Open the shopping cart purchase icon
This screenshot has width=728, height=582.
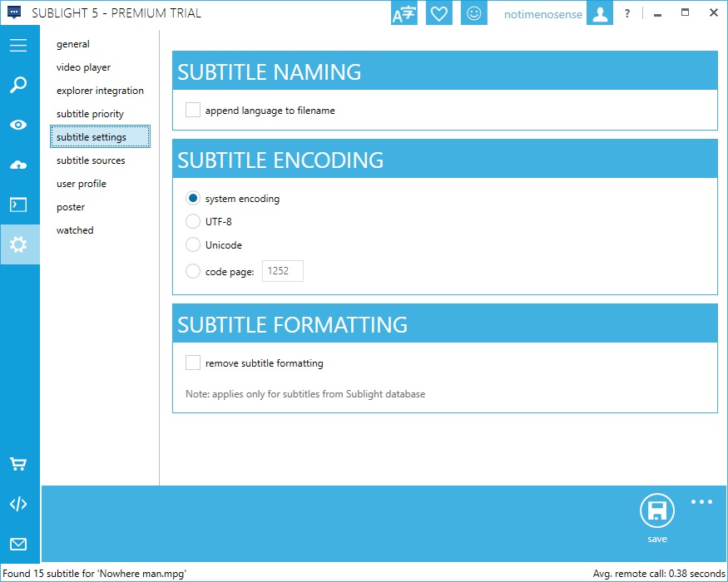18,464
